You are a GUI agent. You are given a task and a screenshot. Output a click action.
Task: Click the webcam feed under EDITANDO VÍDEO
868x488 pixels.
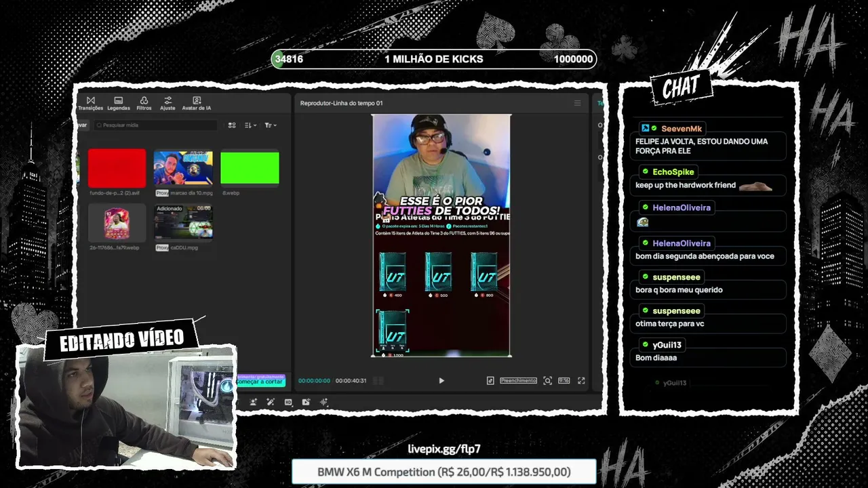tap(126, 407)
